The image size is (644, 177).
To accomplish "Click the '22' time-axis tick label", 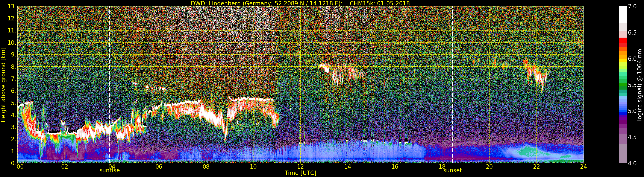I will click(536, 167).
